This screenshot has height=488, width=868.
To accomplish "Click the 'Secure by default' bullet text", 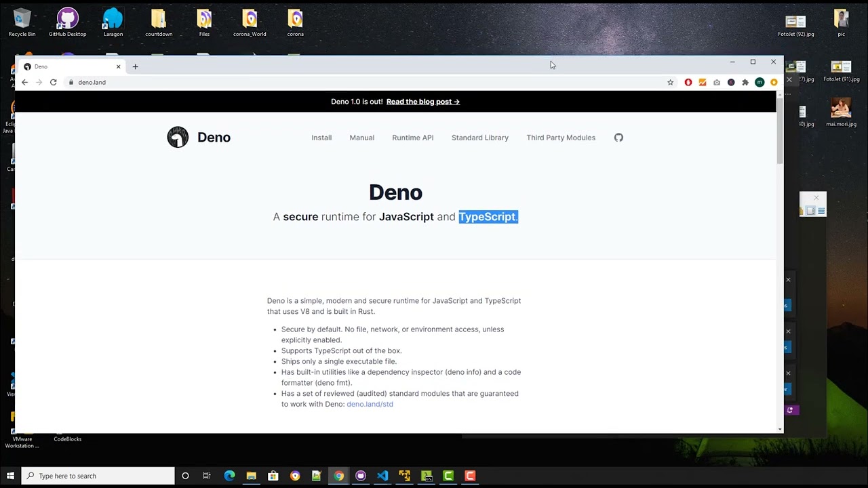I will 393,335.
